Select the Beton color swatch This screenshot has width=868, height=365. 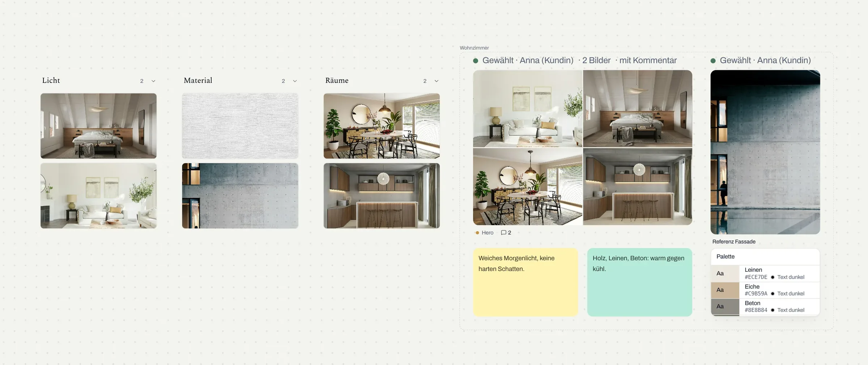point(725,306)
